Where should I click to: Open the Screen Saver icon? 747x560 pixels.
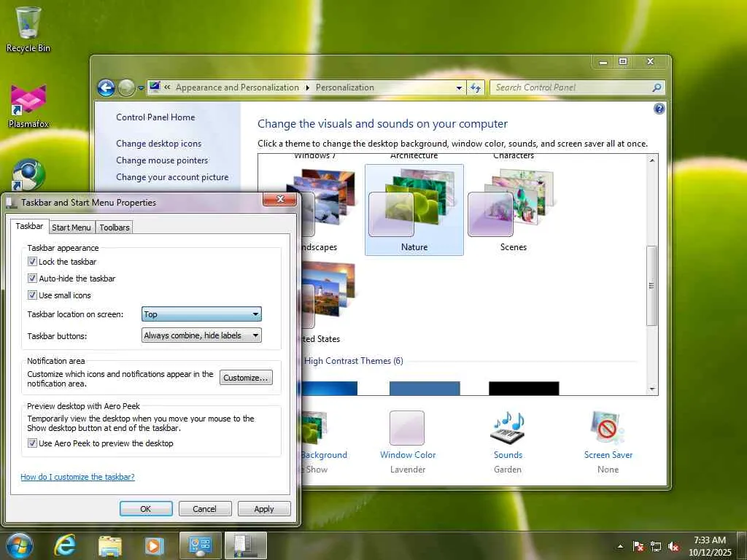point(608,427)
